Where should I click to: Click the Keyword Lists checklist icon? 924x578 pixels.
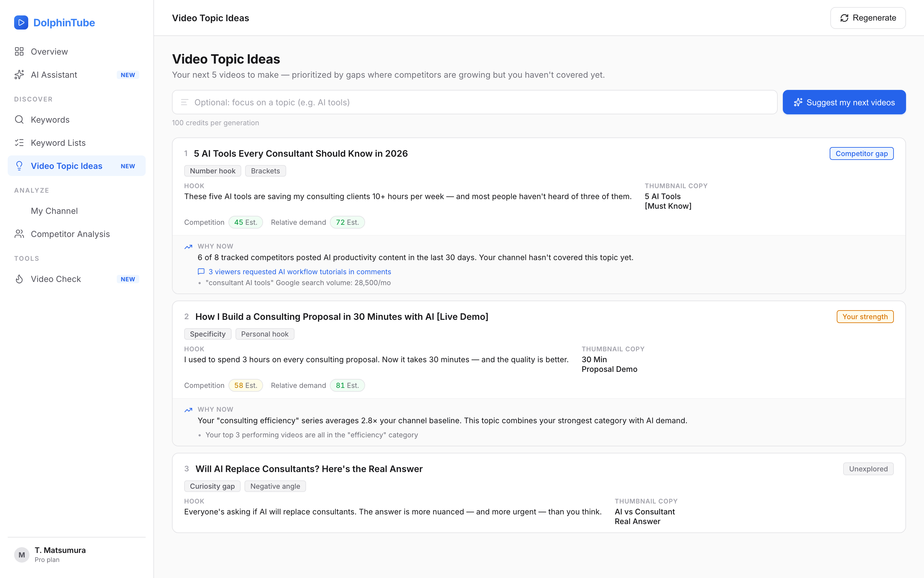pos(19,143)
